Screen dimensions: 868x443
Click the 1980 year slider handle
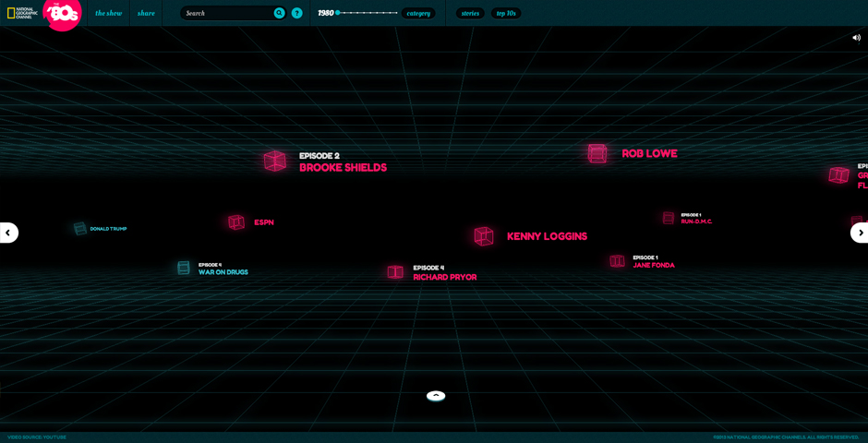click(338, 13)
